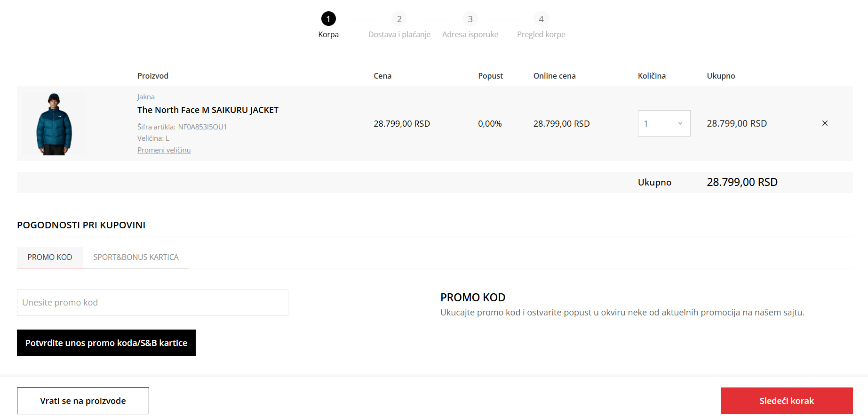Confirm promo code with the black button
868x419 pixels.
(x=106, y=343)
